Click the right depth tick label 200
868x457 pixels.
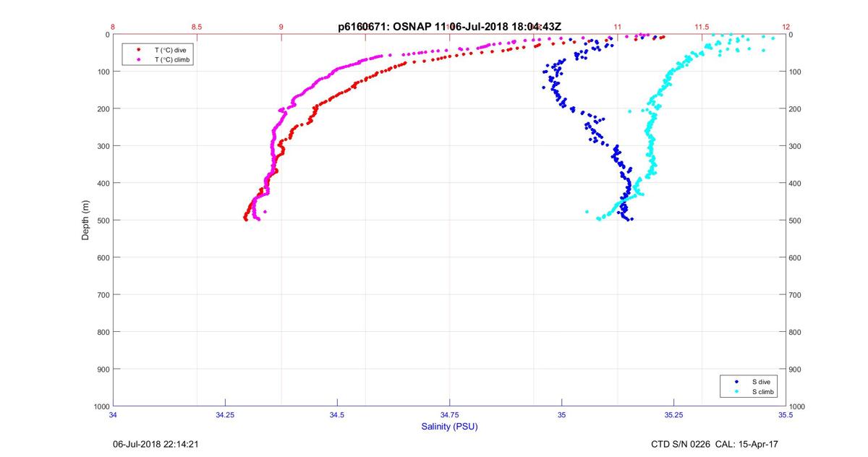[x=796, y=109]
